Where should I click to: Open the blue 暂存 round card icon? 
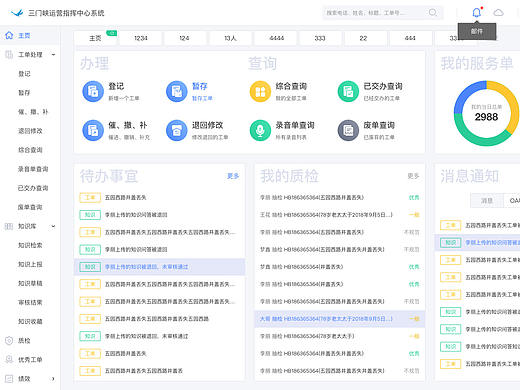[177, 91]
